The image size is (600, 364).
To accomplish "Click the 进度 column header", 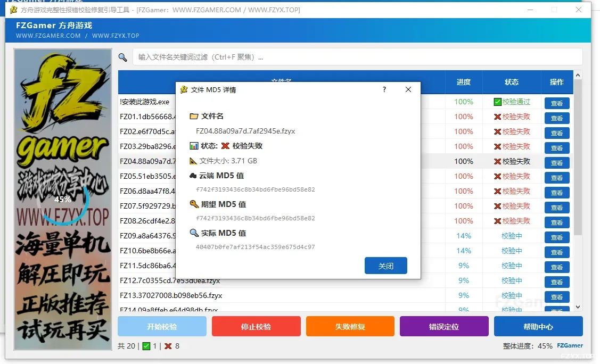I will coord(463,82).
